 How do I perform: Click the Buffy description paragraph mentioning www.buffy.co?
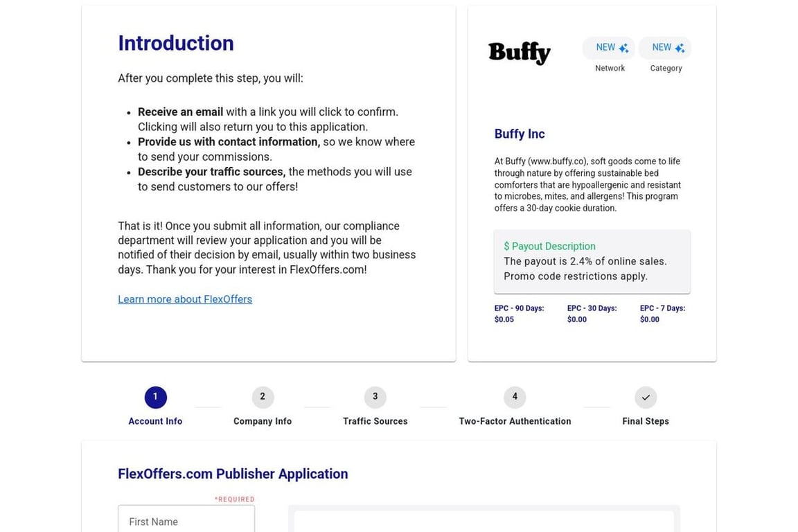[x=588, y=184]
